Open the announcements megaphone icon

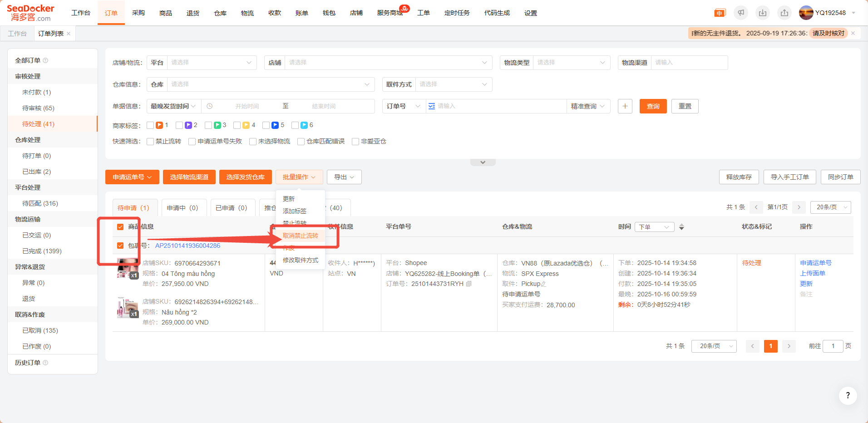point(741,13)
